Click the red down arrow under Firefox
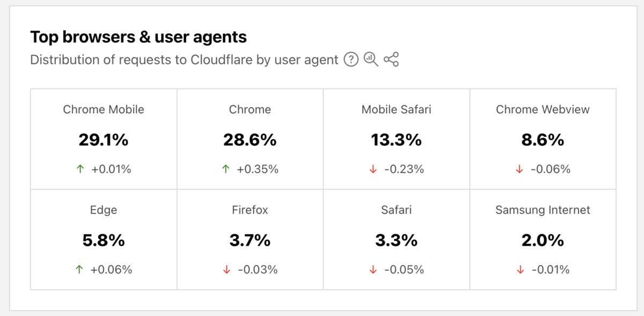Screen dimensions: 644x316 [226, 270]
